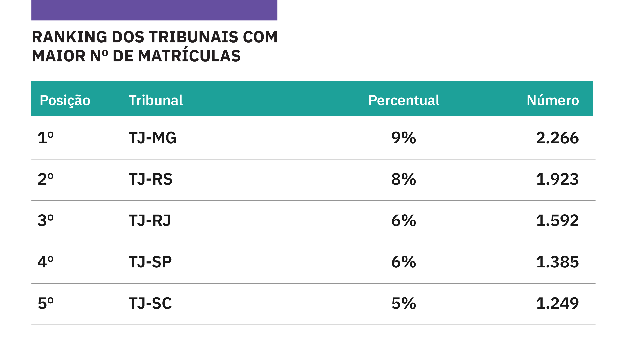Click the Número column header
Image resolution: width=644 pixels, height=363 pixels.
point(553,100)
